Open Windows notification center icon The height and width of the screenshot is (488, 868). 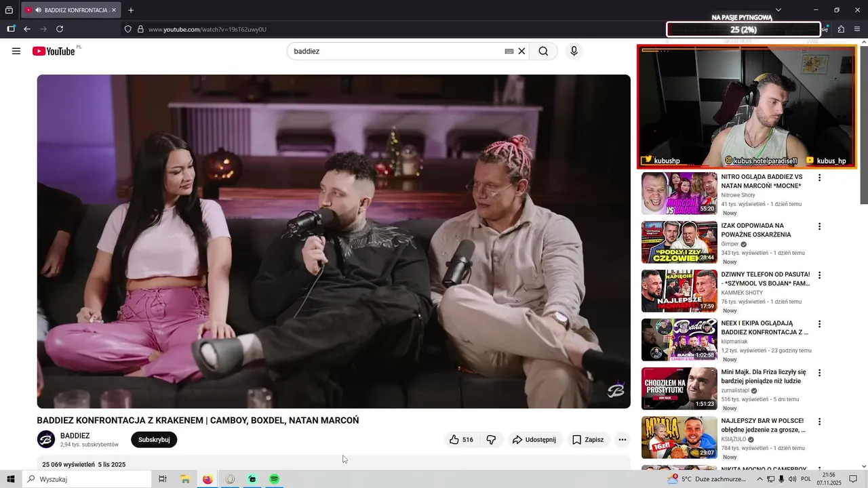pyautogui.click(x=854, y=479)
